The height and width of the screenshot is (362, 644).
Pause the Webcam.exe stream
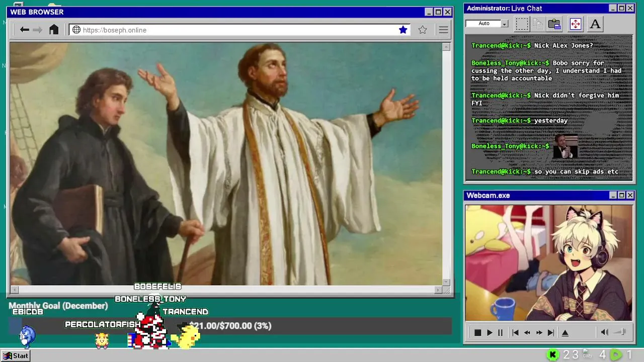[500, 332]
